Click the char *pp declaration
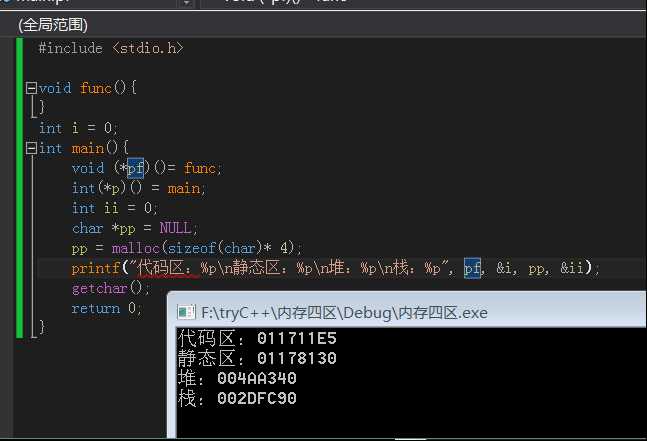This screenshot has height=441, width=647. (104, 228)
